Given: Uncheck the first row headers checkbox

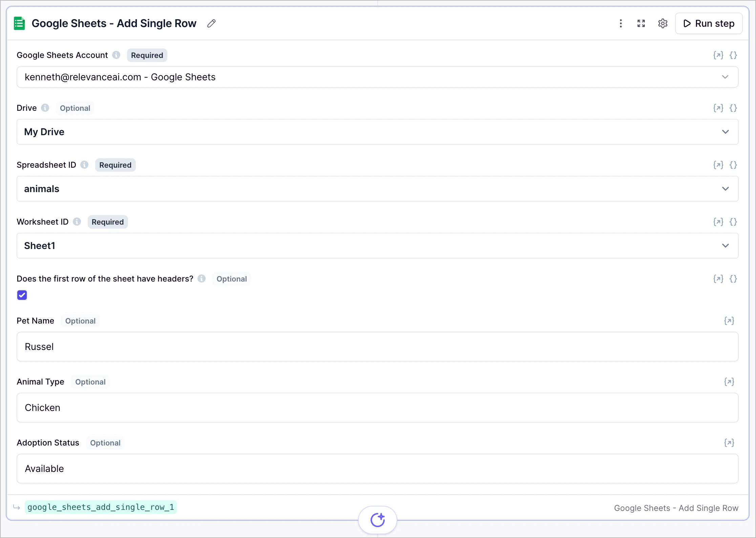Looking at the screenshot, I should click(22, 295).
